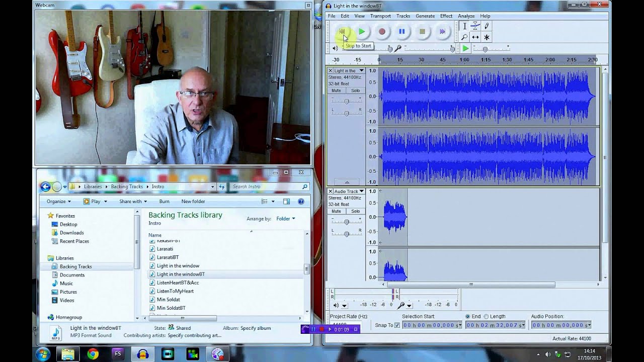Select the Draw pencil tool

487,26
